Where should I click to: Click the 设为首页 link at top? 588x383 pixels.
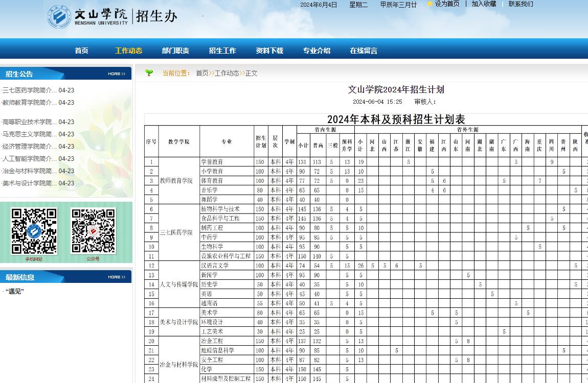pyautogui.click(x=447, y=4)
